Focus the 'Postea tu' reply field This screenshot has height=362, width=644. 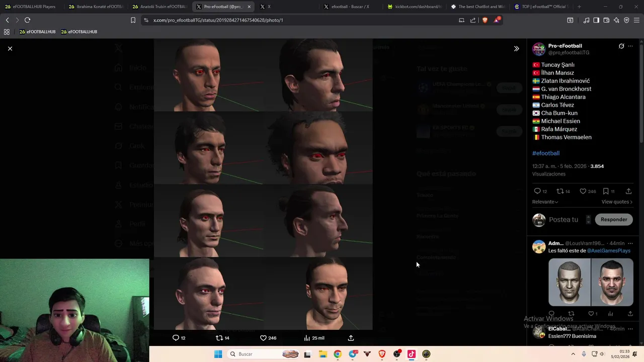(563, 220)
